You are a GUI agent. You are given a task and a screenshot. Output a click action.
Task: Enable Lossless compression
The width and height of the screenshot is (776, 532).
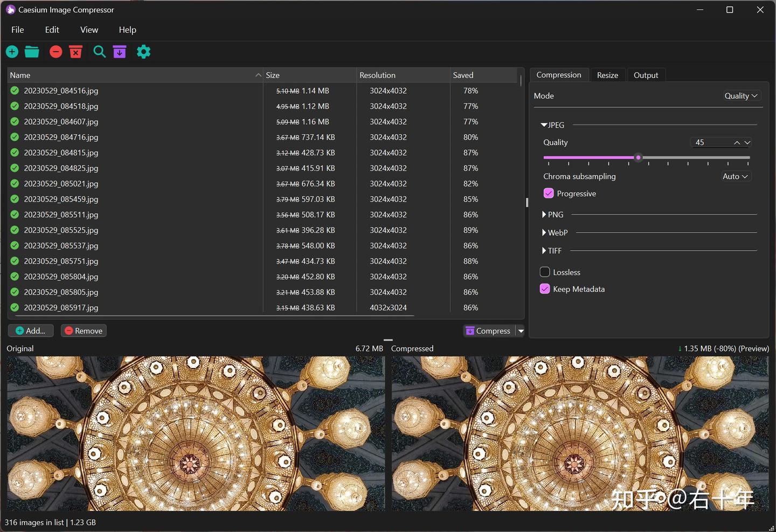click(544, 272)
